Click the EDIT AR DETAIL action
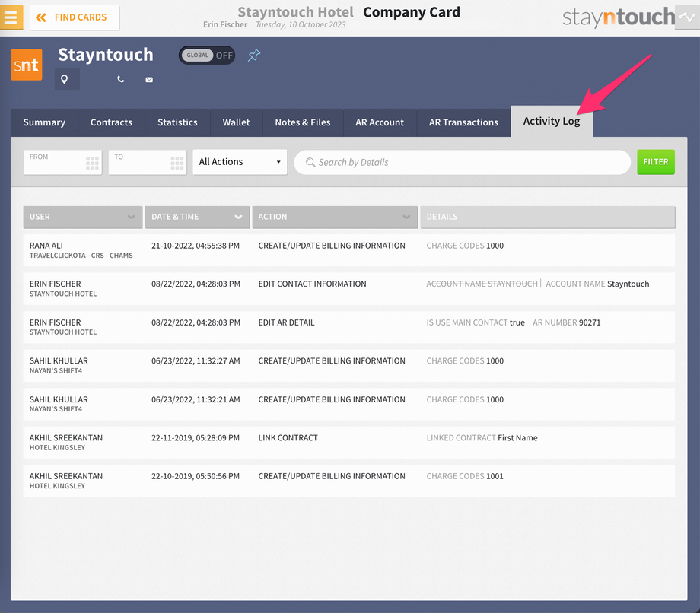This screenshot has height=613, width=700. click(286, 322)
